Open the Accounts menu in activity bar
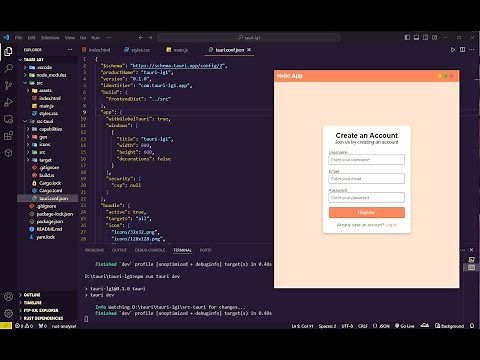Image resolution: width=480 pixels, height=360 pixels. point(8,296)
